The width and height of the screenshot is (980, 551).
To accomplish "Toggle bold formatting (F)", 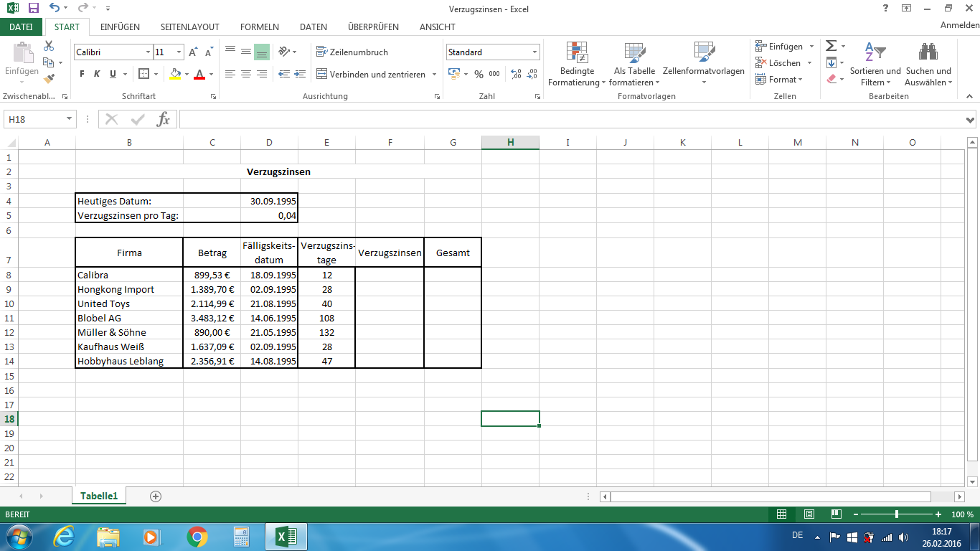I will (x=82, y=74).
